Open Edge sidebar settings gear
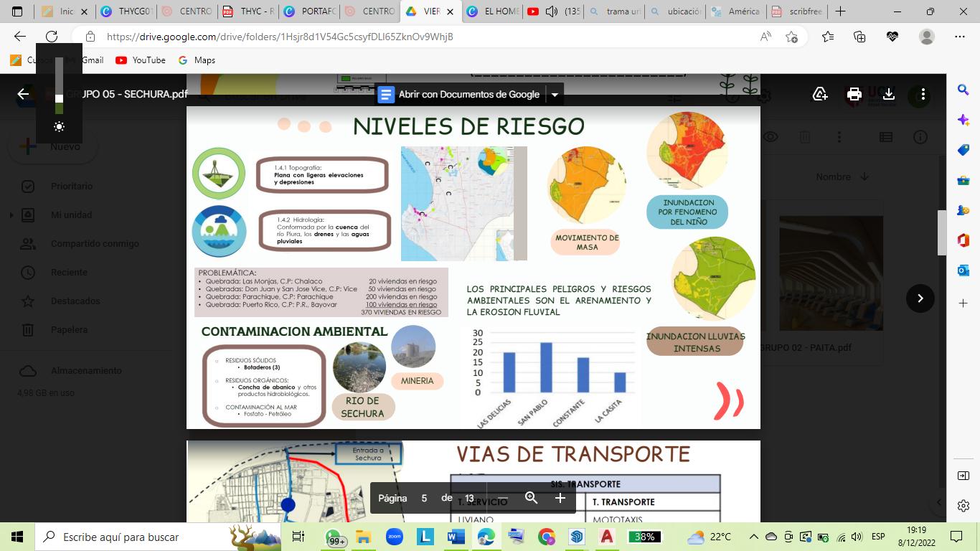This screenshot has height=551, width=980. tap(963, 506)
